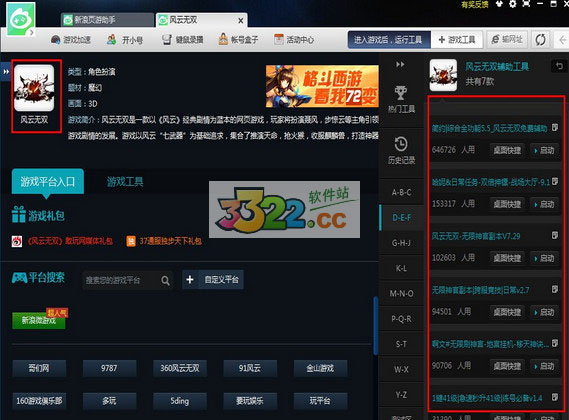The height and width of the screenshot is (420, 569).
Task: Select the M-N-O letter filter
Action: pos(401,293)
